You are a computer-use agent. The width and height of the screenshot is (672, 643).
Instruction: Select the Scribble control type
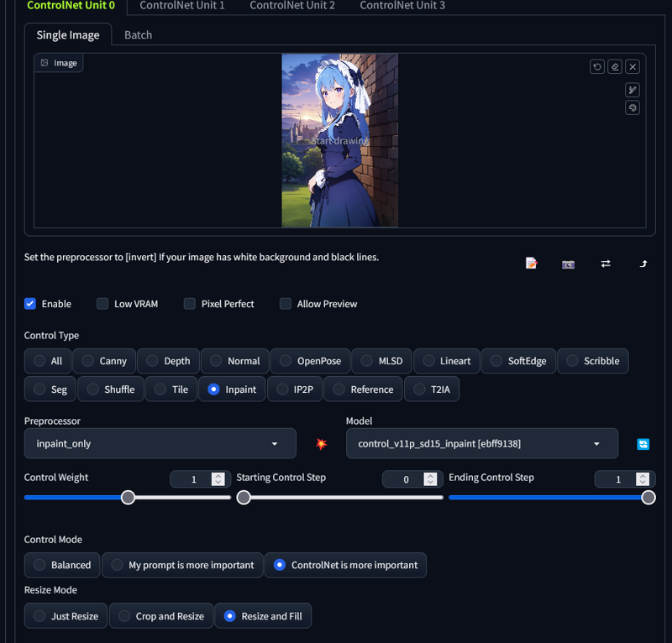click(x=593, y=361)
